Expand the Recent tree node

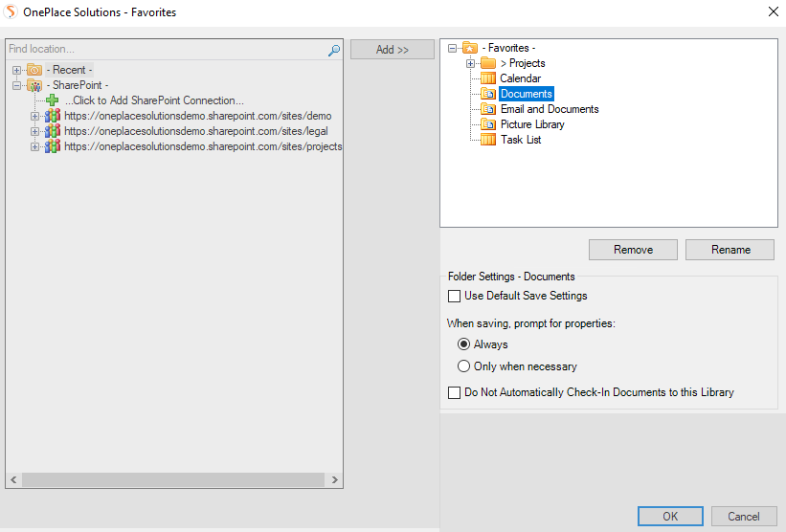click(x=16, y=70)
